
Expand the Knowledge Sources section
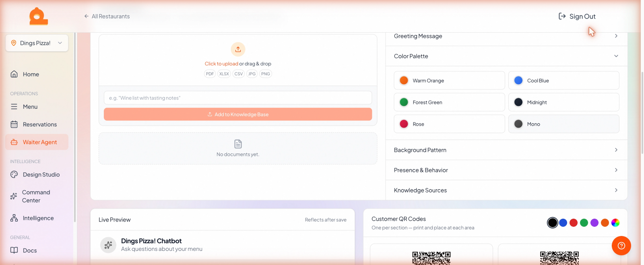(x=506, y=190)
